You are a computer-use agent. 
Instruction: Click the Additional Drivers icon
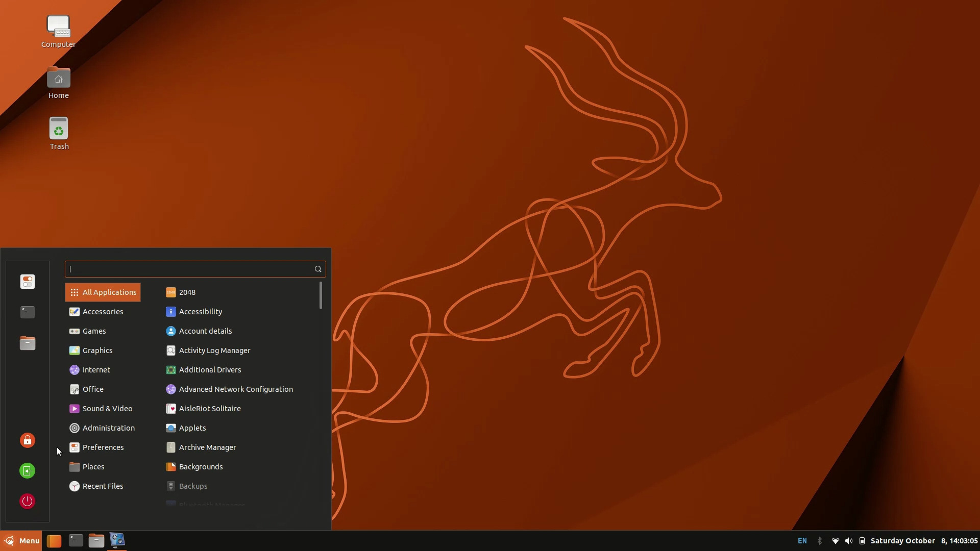(x=171, y=369)
